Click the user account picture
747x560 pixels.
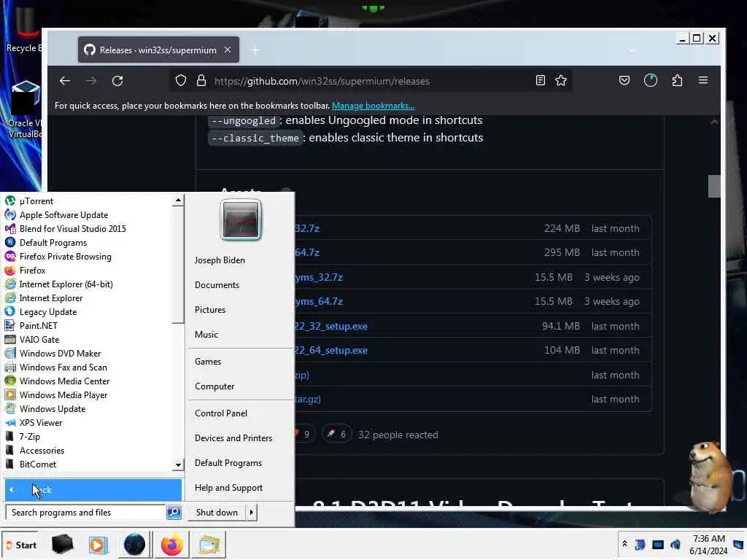point(241,219)
